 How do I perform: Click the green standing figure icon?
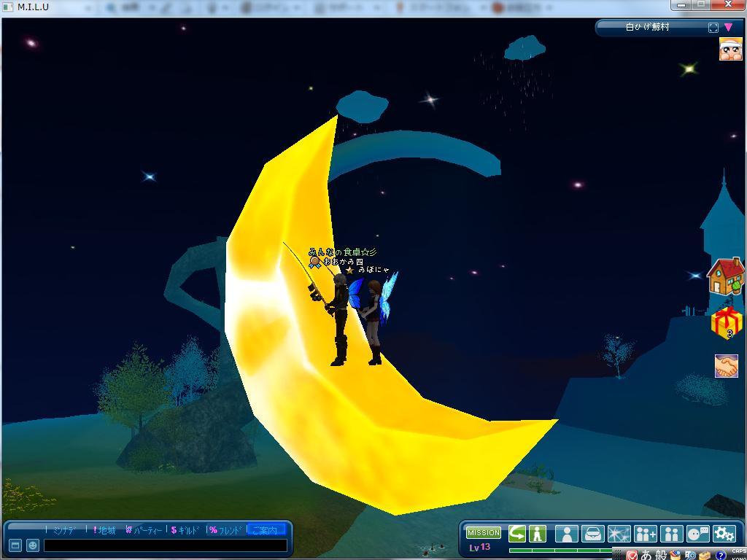[538, 534]
